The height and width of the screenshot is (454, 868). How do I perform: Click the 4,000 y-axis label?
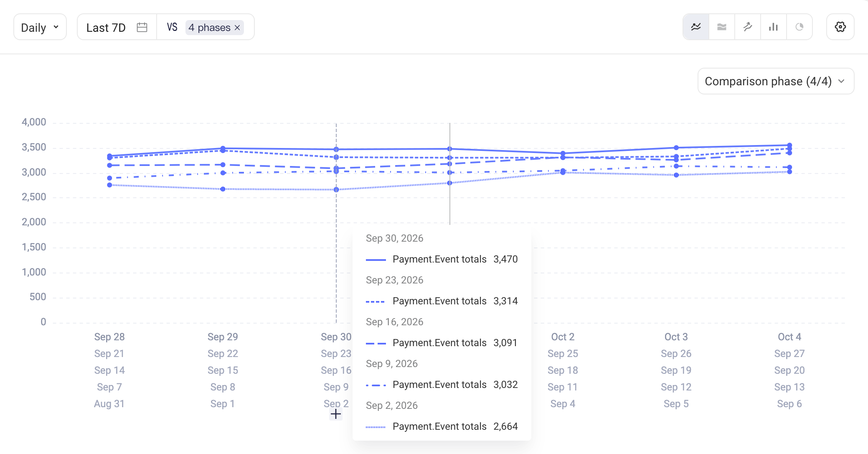point(34,122)
